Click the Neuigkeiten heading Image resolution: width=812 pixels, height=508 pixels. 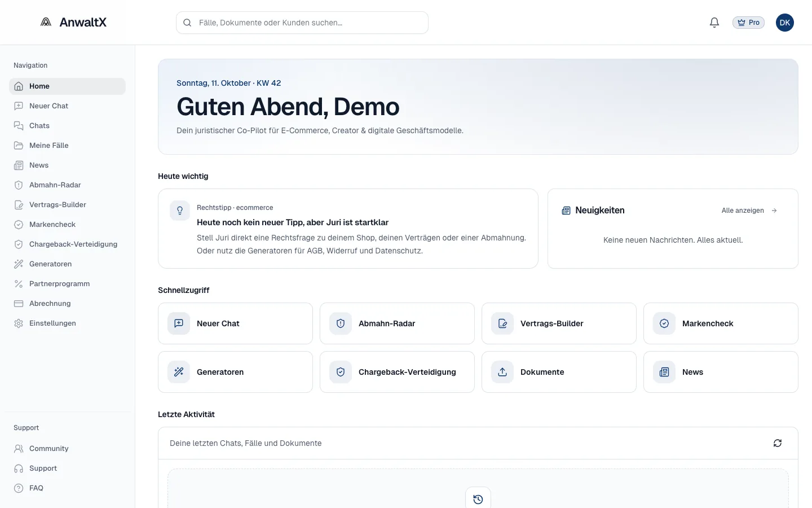600,211
